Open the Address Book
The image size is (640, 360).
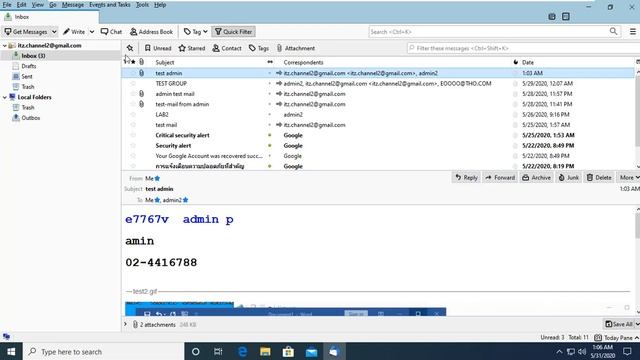[151, 31]
